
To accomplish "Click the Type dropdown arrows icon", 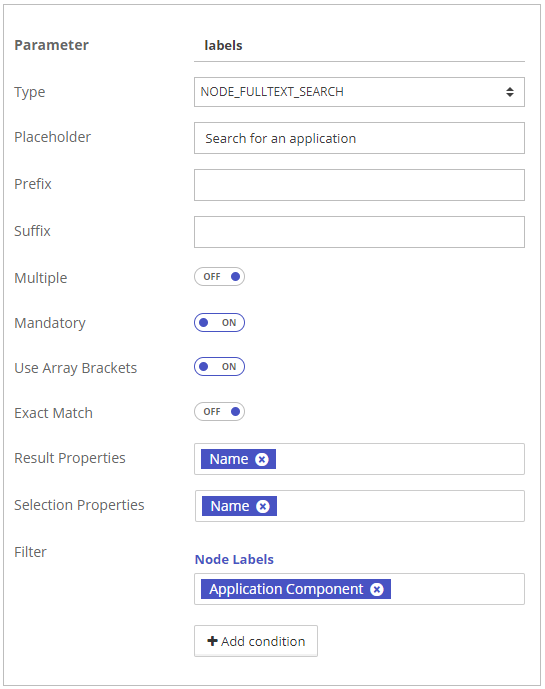I will tap(510, 92).
